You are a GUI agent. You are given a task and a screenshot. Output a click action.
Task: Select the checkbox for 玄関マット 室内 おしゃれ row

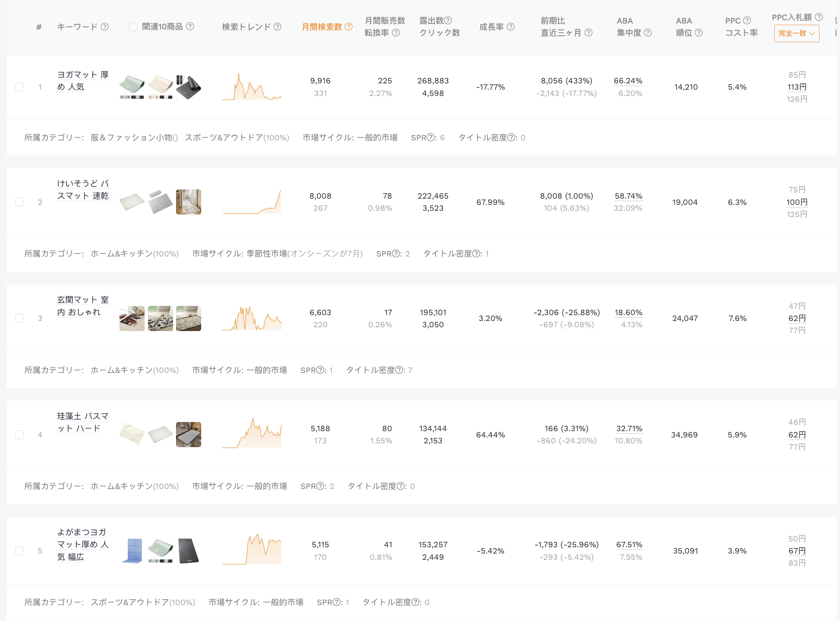(x=19, y=318)
